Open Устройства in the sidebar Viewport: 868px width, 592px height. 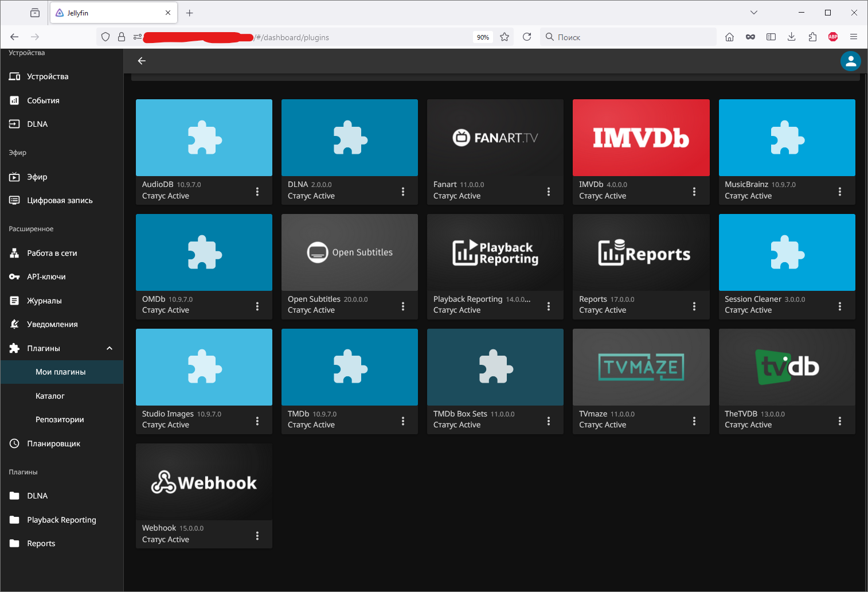(x=62, y=76)
